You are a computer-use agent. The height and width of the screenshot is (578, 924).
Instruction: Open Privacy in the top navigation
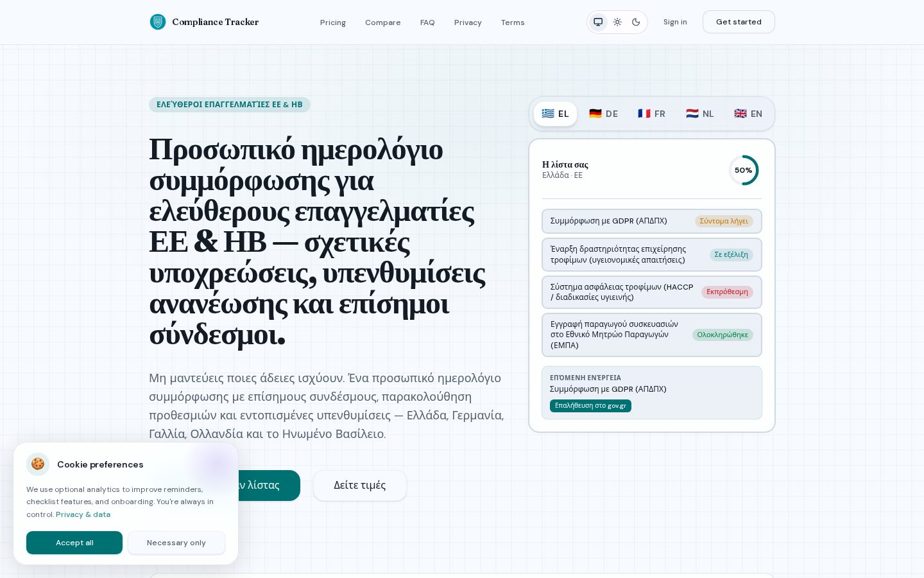[x=468, y=22]
